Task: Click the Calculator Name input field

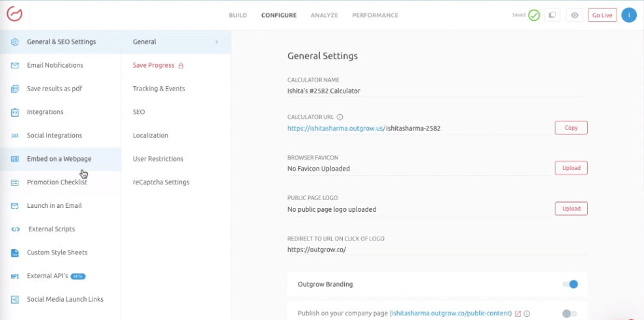Action: pos(437,91)
